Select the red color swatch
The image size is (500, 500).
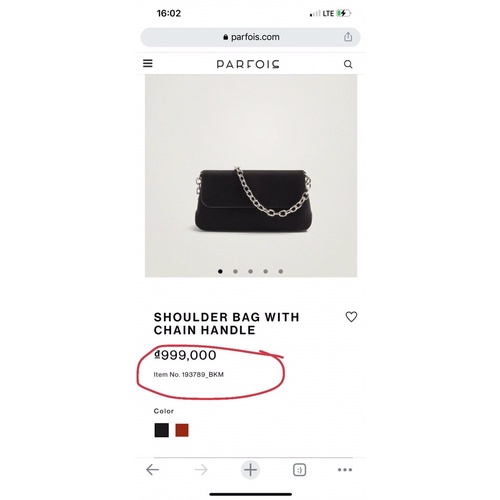pos(182,430)
